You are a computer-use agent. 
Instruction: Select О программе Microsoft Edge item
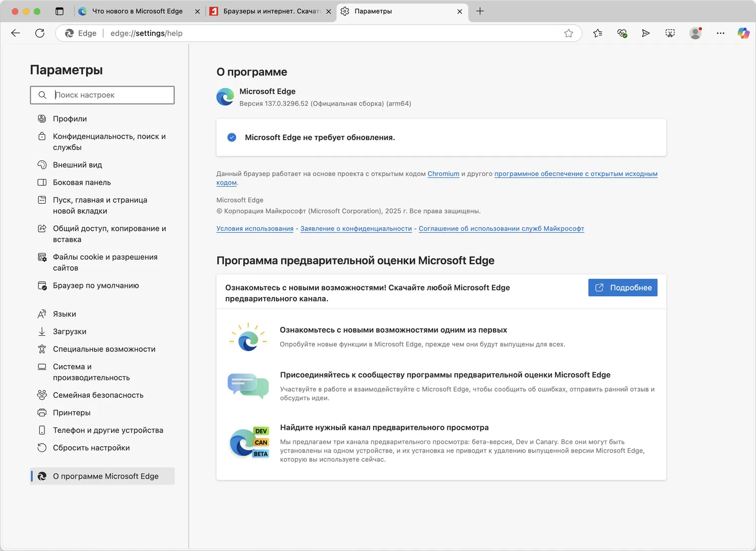pyautogui.click(x=102, y=476)
